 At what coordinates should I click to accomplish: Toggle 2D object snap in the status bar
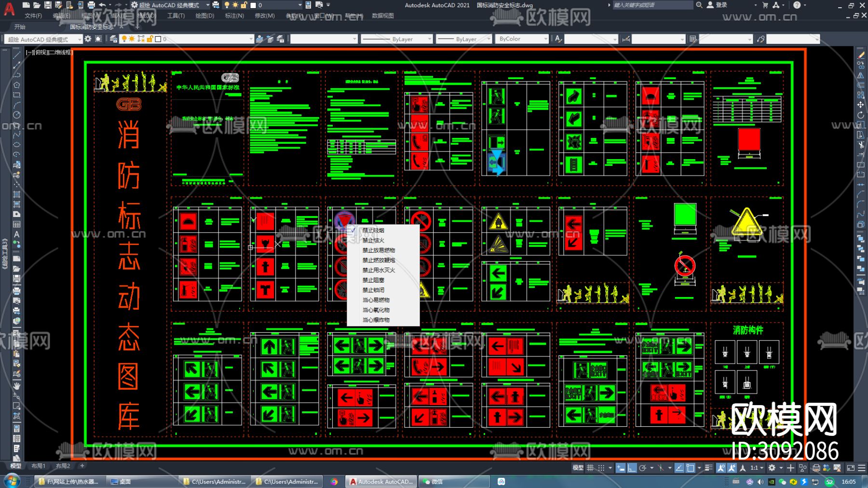coord(691,468)
